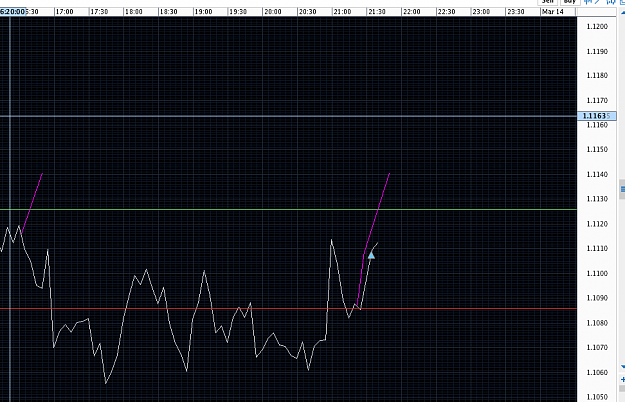Click the 21:30 time axis label
The width and height of the screenshot is (625, 402).
[x=377, y=12]
